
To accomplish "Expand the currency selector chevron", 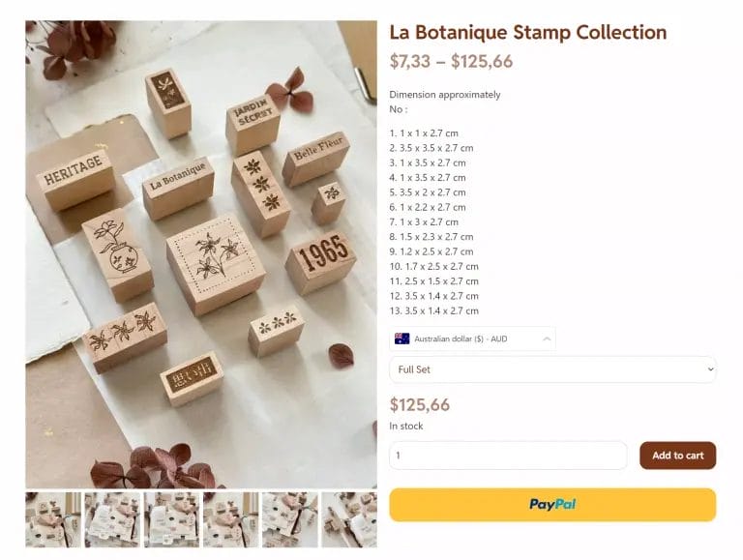I will pyautogui.click(x=547, y=339).
